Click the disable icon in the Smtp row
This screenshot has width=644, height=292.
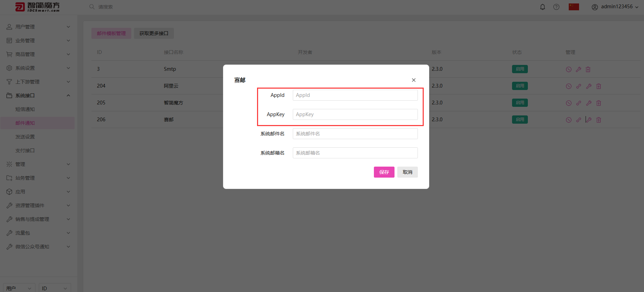click(x=569, y=69)
